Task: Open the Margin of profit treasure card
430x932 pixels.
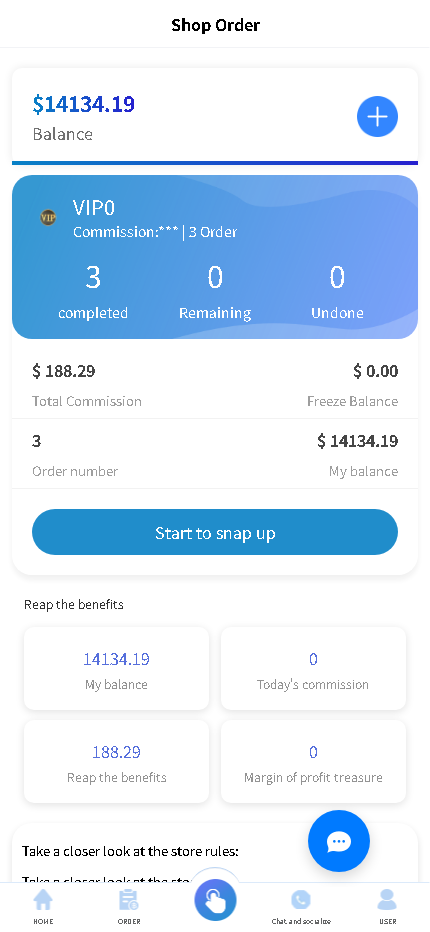Action: pos(313,761)
